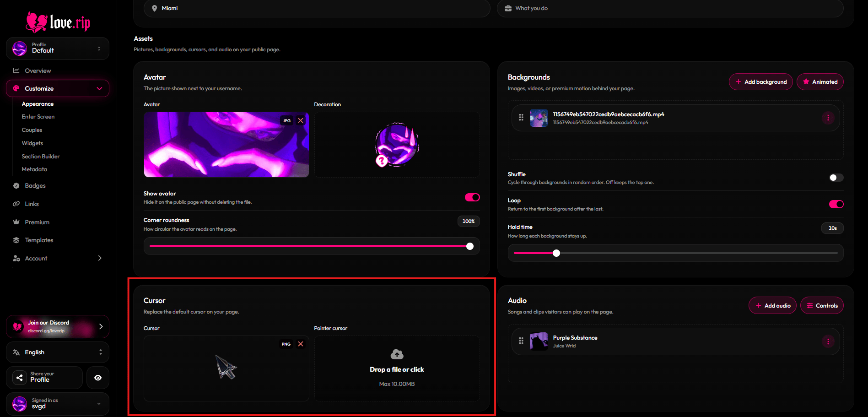Open options menu for the mp4 background
Viewport: 868px width, 417px height.
tap(828, 118)
